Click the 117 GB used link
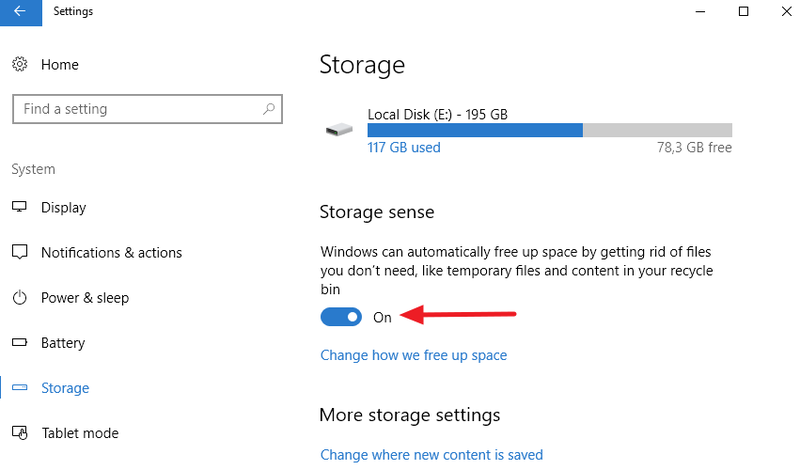The width and height of the screenshot is (800, 470). pos(404,147)
